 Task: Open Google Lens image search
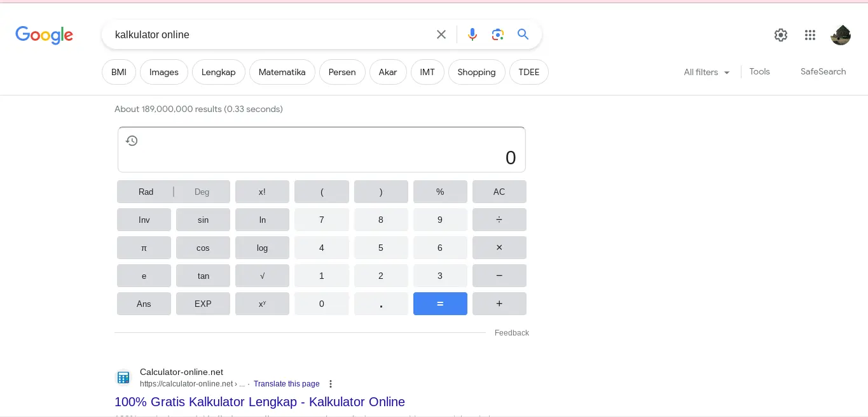click(x=497, y=34)
